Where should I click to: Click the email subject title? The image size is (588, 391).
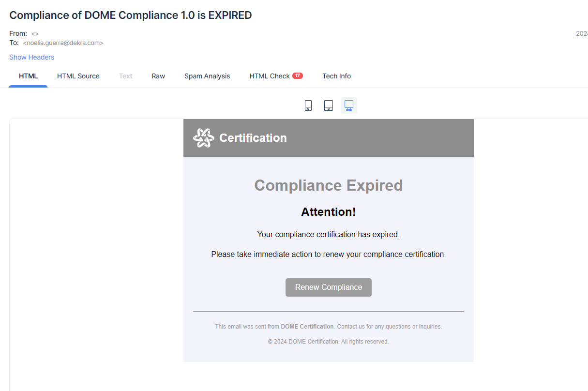click(x=131, y=15)
